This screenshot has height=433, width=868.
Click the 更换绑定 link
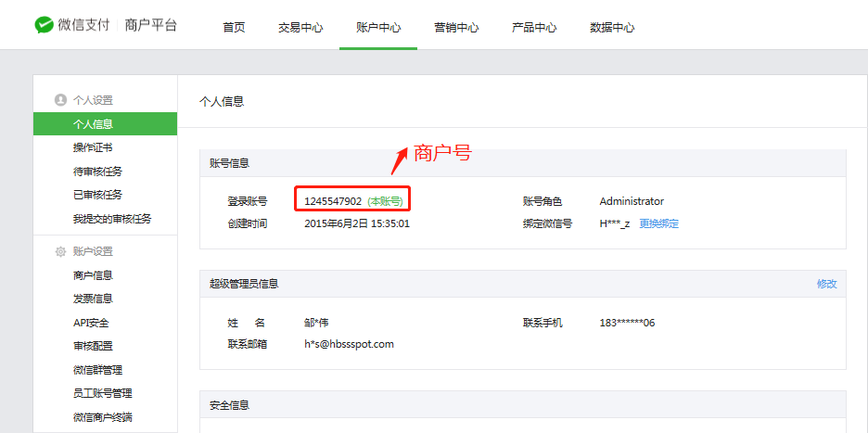[658, 223]
